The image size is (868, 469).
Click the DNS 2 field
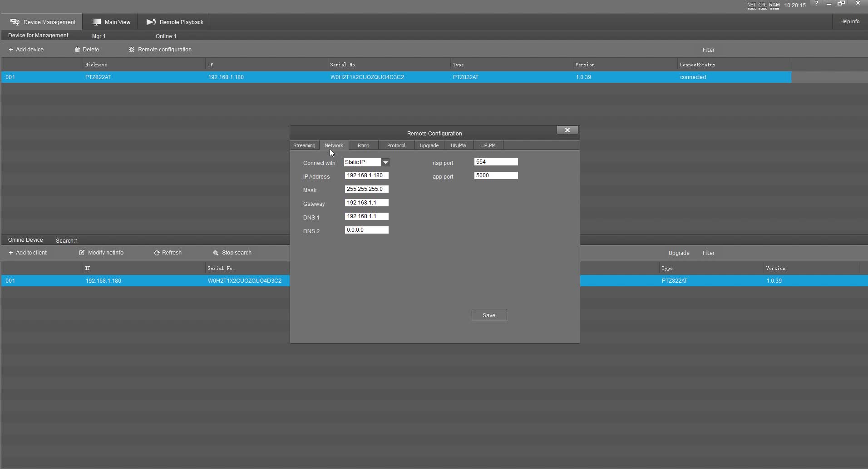click(x=366, y=230)
